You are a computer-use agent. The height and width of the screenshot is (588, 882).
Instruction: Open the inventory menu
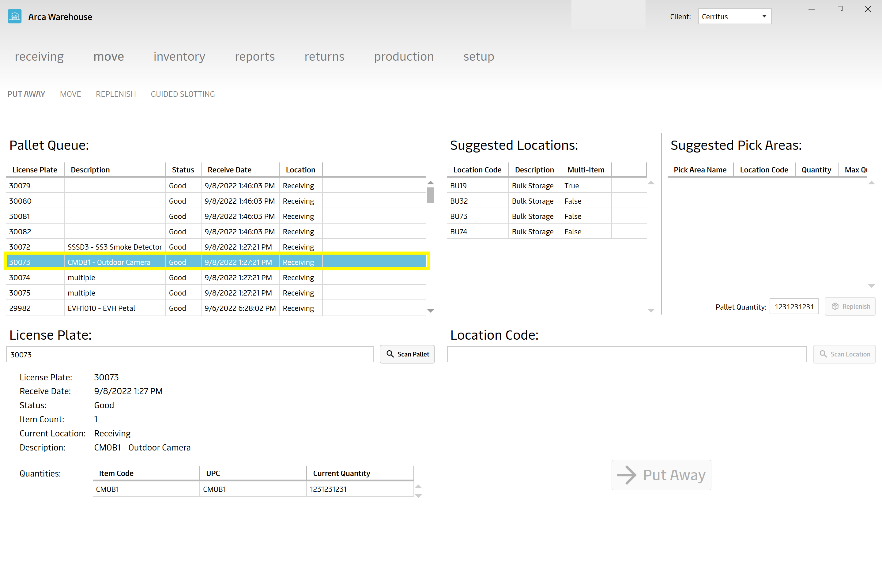[x=179, y=56]
